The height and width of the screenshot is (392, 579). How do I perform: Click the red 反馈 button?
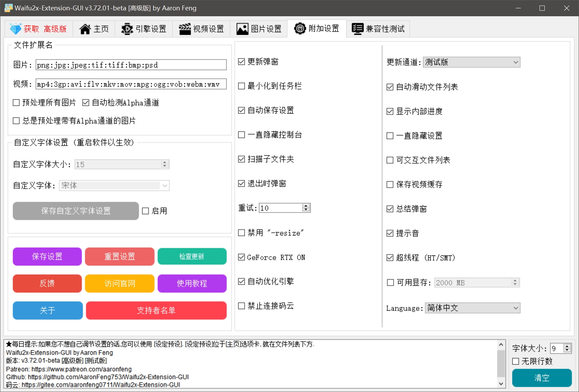pos(47,283)
